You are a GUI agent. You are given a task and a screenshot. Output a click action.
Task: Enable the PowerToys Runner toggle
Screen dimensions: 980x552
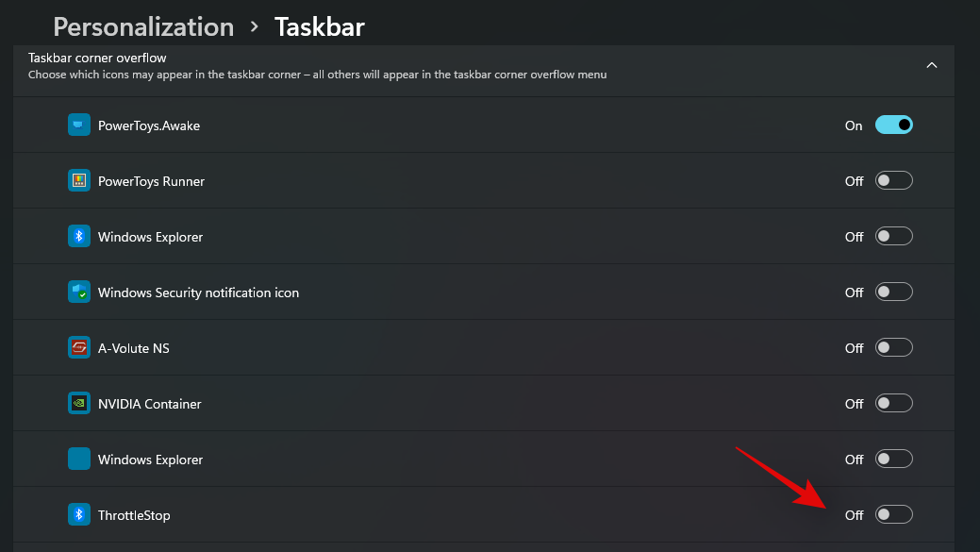click(893, 179)
